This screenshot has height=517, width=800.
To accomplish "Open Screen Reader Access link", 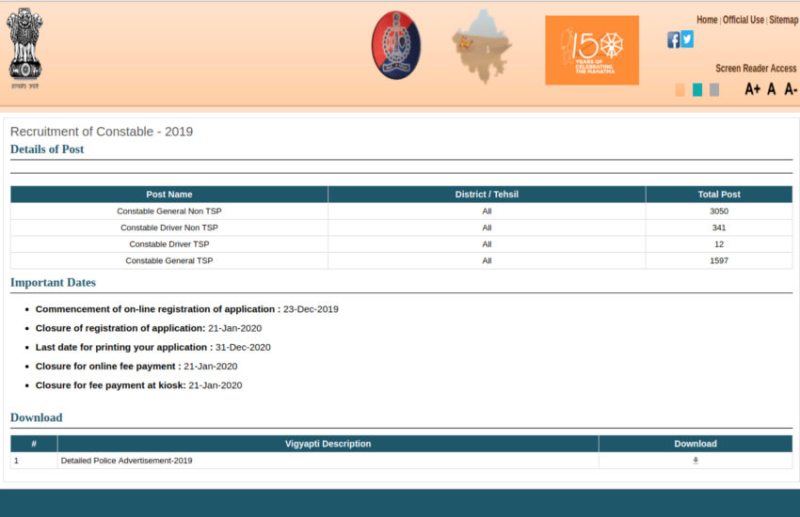I will click(756, 68).
